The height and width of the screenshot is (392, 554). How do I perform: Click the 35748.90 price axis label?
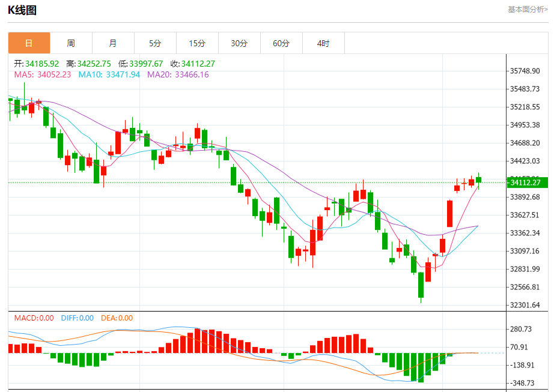(525, 71)
